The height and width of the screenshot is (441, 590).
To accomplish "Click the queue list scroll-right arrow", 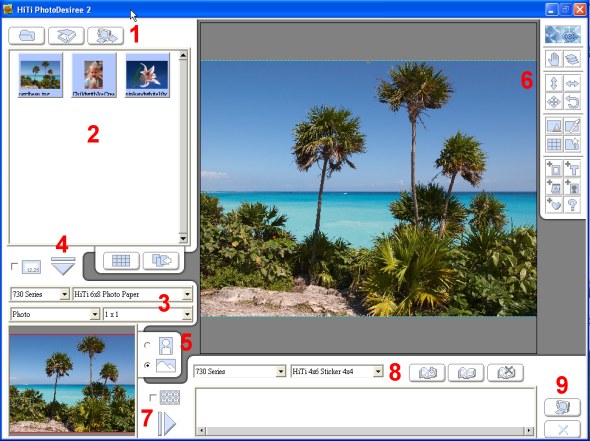I will tap(529, 430).
